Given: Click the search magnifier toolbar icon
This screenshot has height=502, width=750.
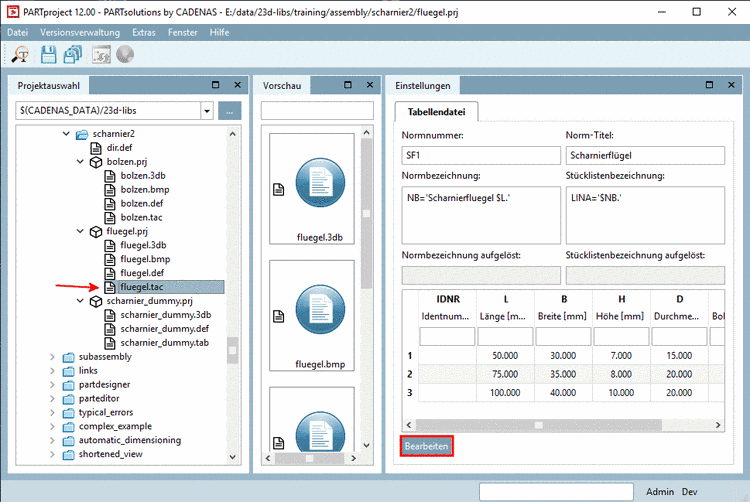Looking at the screenshot, I should pos(20,56).
